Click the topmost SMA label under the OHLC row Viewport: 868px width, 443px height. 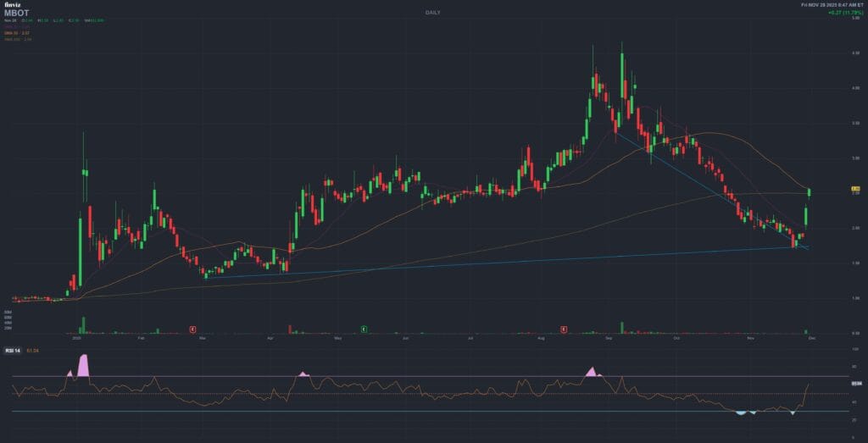pyautogui.click(x=17, y=27)
